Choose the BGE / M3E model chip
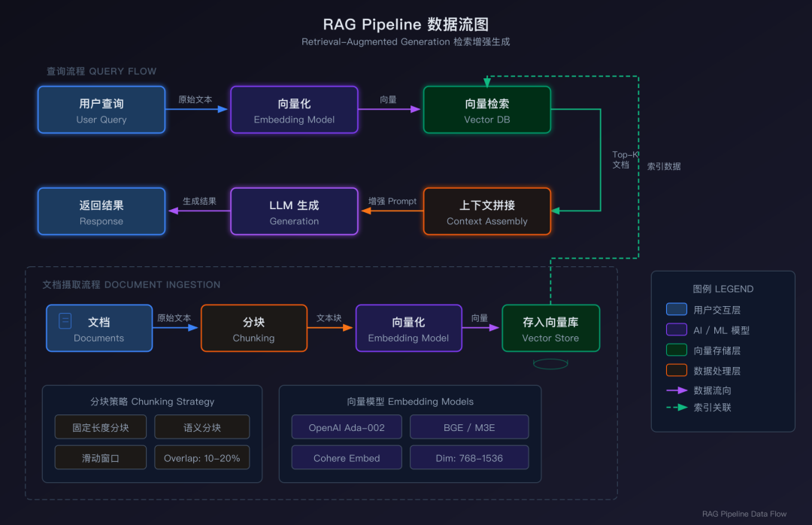Viewport: 812px width, 525px height. point(469,427)
